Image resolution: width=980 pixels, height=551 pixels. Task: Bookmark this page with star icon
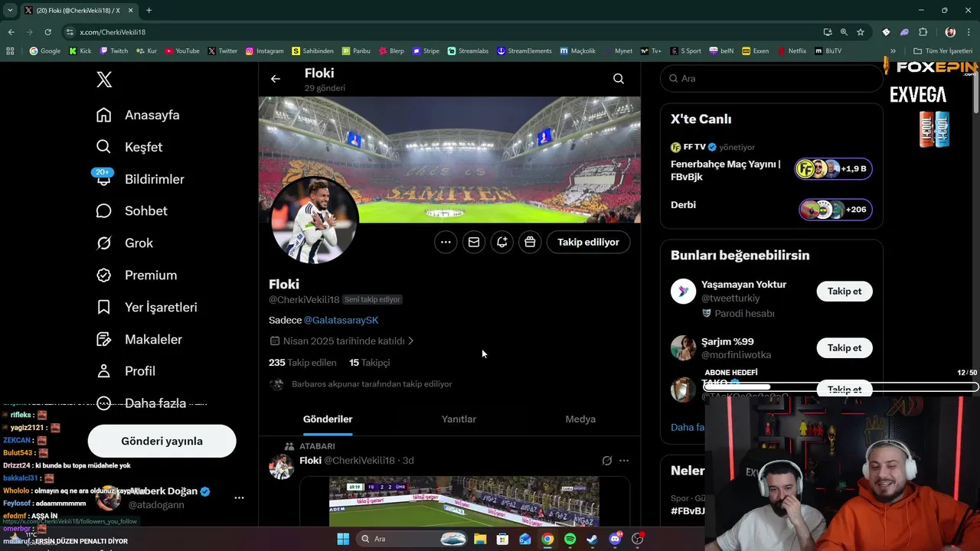click(x=861, y=32)
